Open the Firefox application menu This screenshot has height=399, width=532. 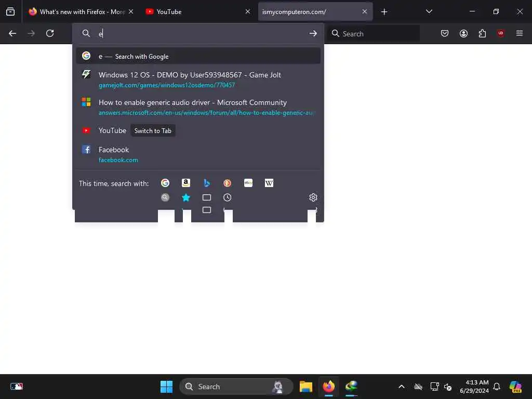click(x=520, y=33)
